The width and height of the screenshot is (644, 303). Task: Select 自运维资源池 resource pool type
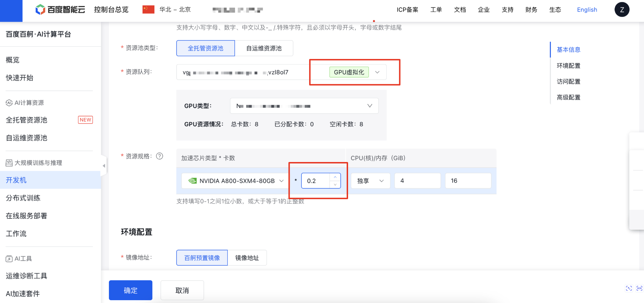(x=264, y=48)
